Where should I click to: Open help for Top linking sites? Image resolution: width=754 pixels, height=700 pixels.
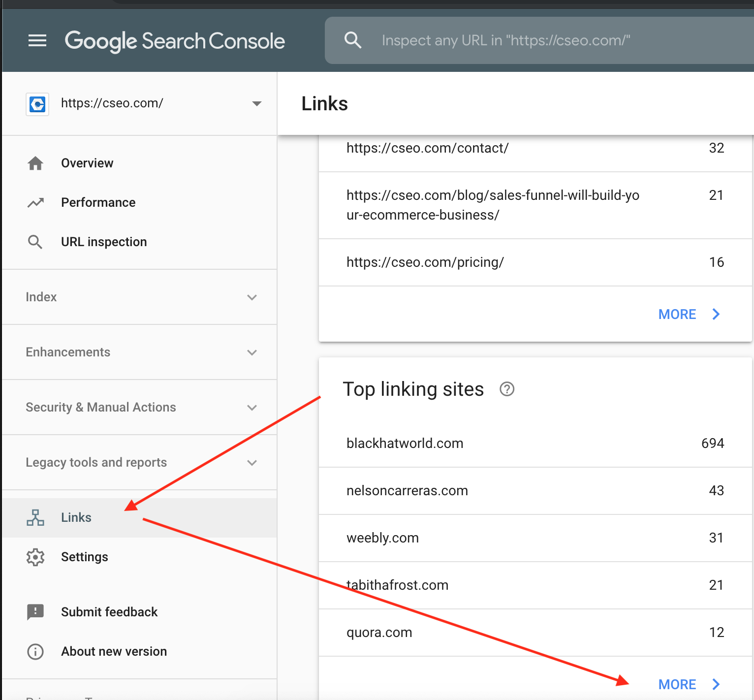click(507, 389)
